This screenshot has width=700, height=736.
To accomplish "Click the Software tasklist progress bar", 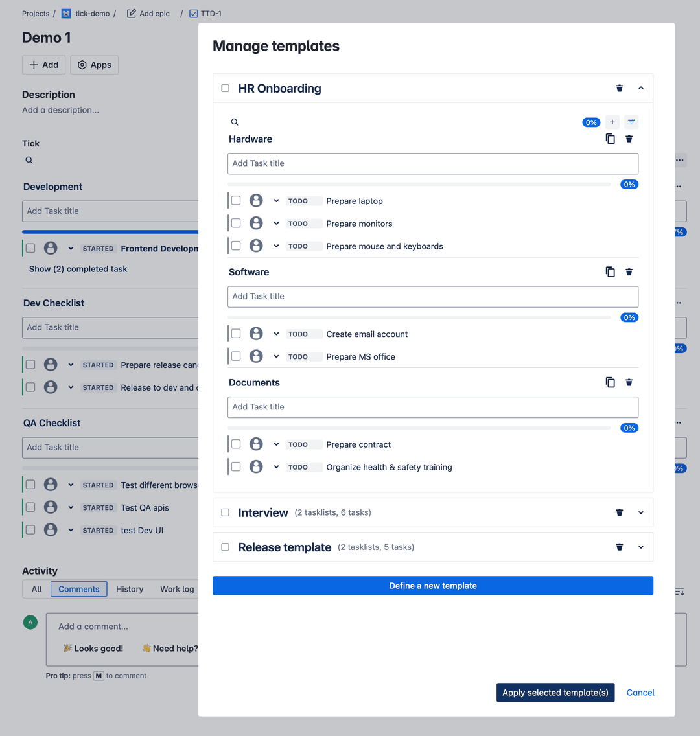I will tap(419, 317).
